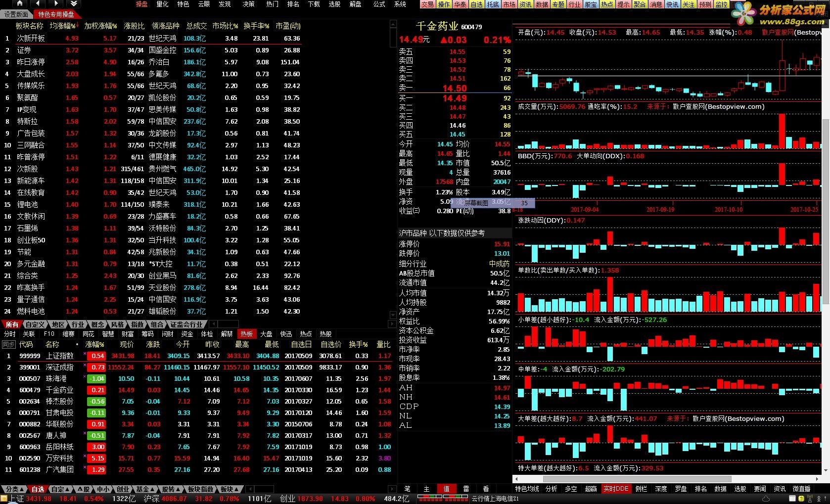
Task: Open the 市场 toolbar button
Action: coord(509,4)
